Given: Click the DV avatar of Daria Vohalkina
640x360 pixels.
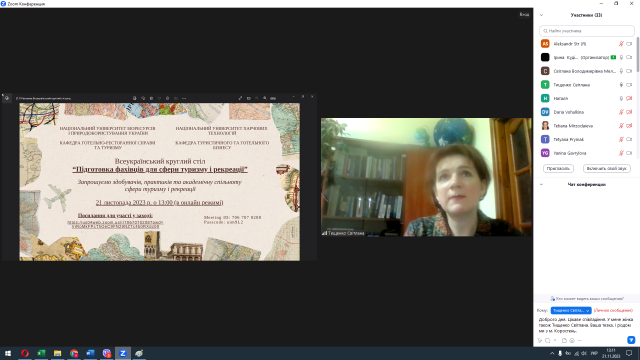Looking at the screenshot, I should [x=545, y=112].
